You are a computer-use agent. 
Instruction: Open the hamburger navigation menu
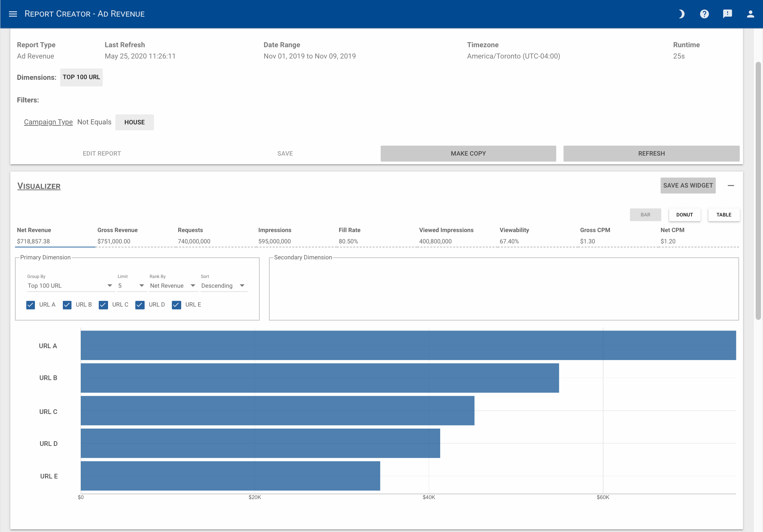click(x=13, y=14)
